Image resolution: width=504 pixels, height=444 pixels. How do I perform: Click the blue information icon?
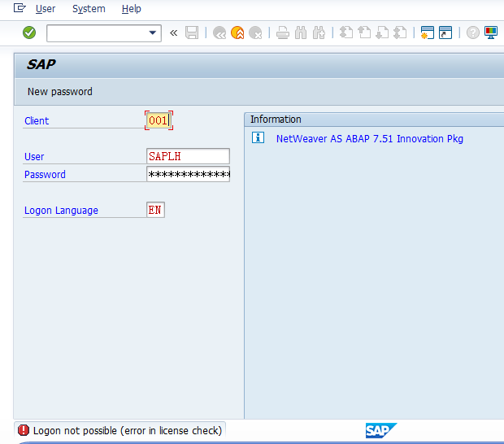258,137
